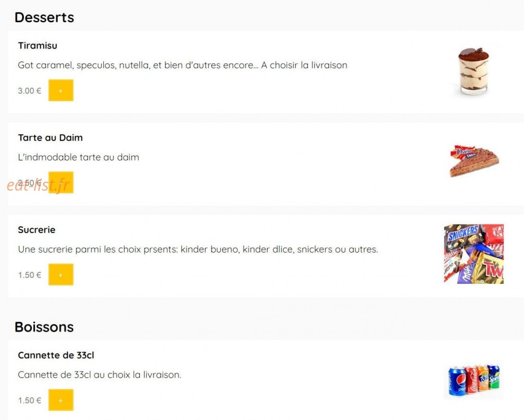The width and height of the screenshot is (524, 420).
Task: Click the eat-list.fr watermark
Action: (38, 185)
